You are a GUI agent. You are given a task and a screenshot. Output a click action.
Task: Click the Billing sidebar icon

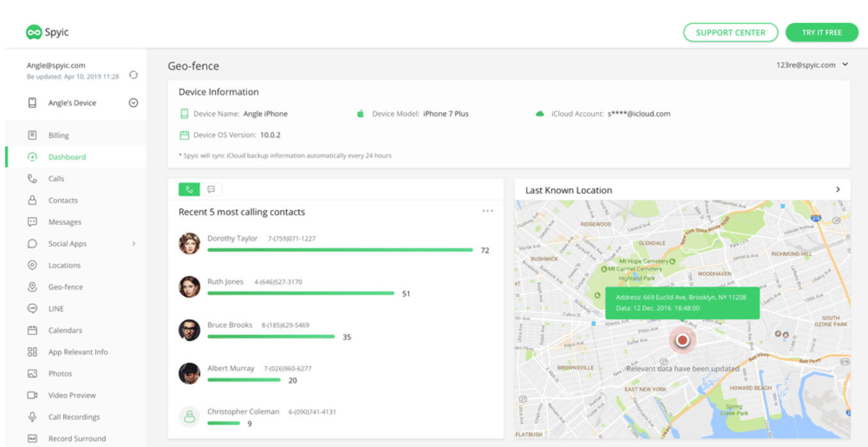pos(32,135)
